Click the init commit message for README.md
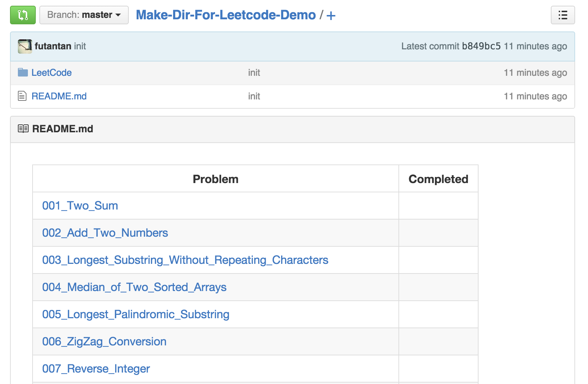 click(x=254, y=96)
